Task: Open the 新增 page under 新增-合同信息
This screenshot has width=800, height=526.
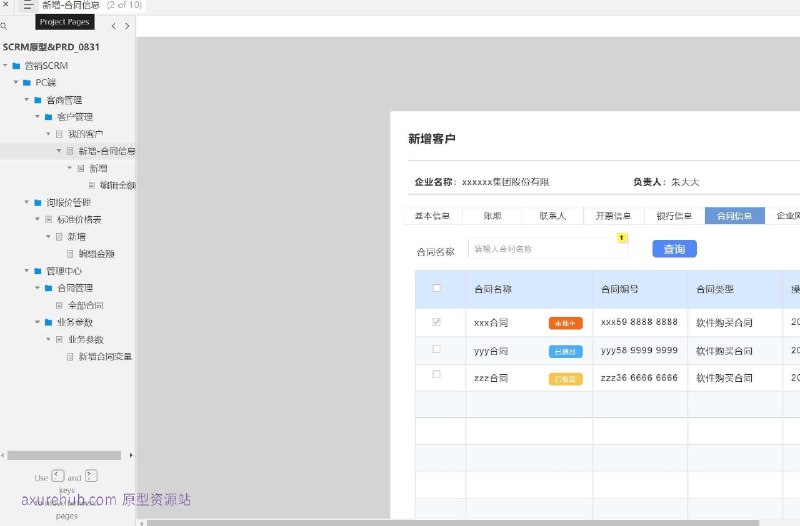Action: pyautogui.click(x=98, y=168)
